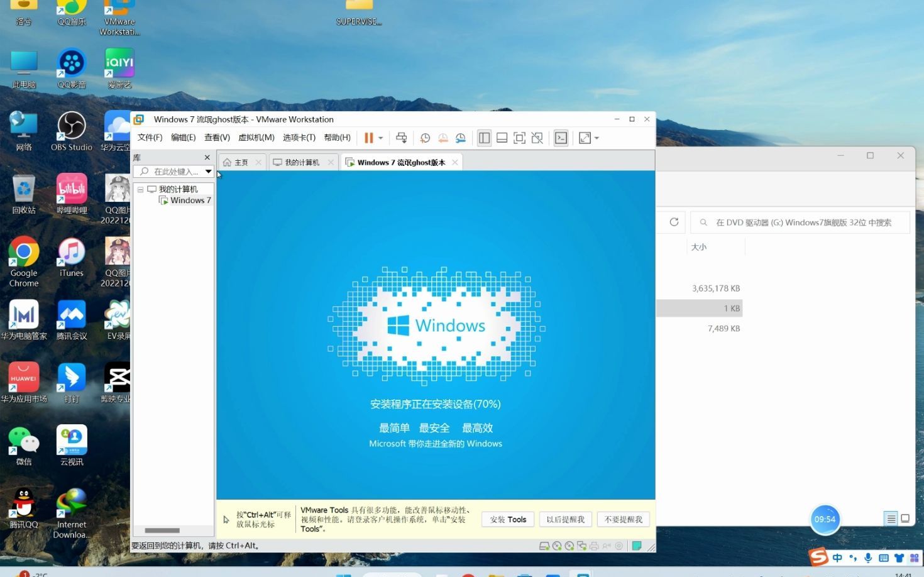Take a snapshot of this VM
924x577 pixels.
coord(425,138)
